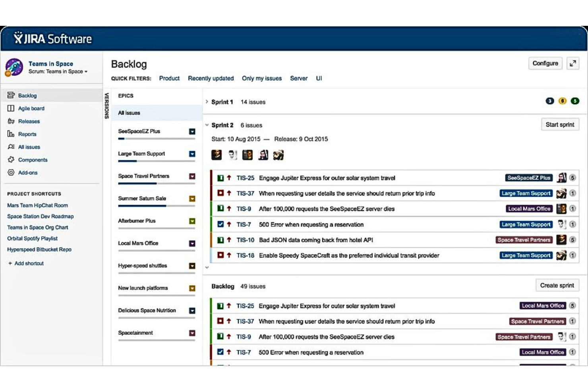
Task: Collapse the Sprint 2 section
Action: click(x=207, y=125)
